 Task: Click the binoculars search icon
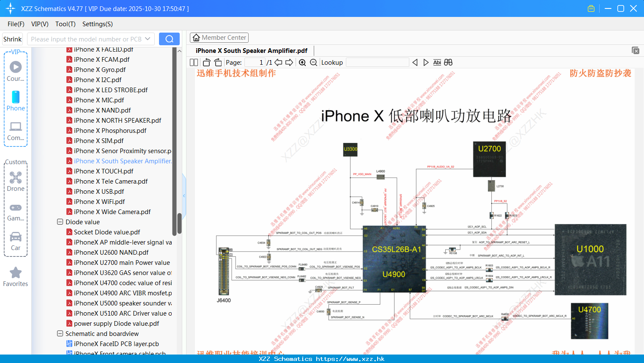tap(448, 63)
